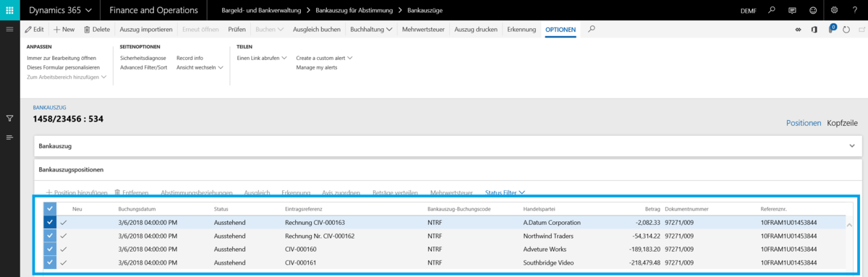
Task: Click Dieses Formular personalisieren
Action: [x=63, y=67]
